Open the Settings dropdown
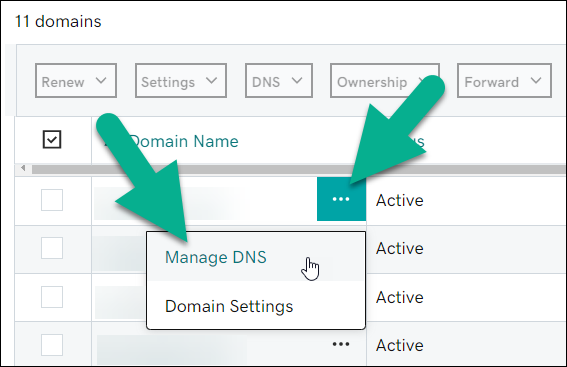 click(181, 81)
